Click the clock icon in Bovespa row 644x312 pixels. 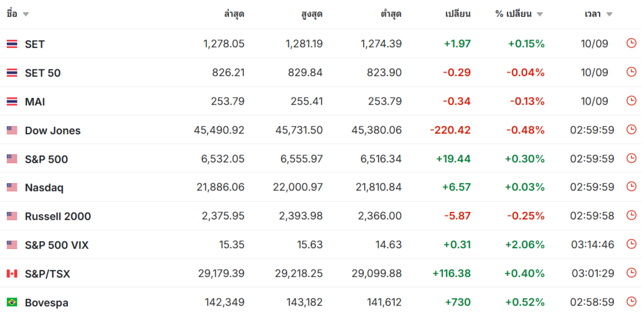(x=631, y=302)
